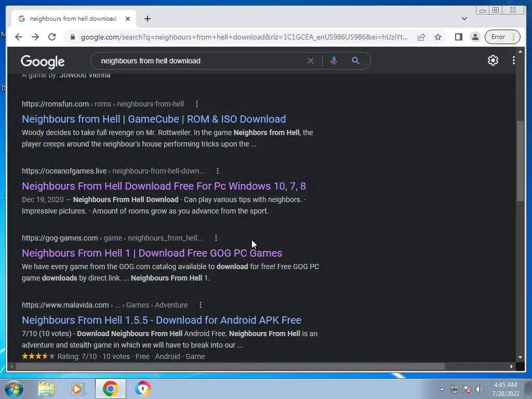View site security lock info

click(x=72, y=37)
